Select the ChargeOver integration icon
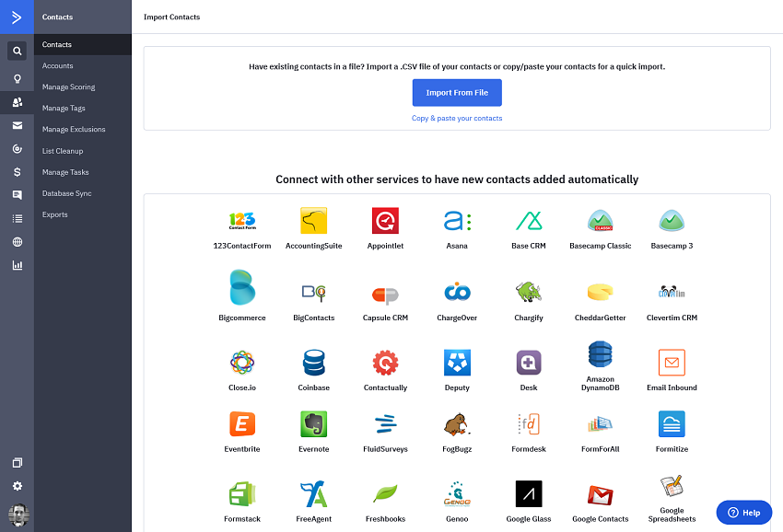Screen dimensions: 783x532 [x=457, y=292]
